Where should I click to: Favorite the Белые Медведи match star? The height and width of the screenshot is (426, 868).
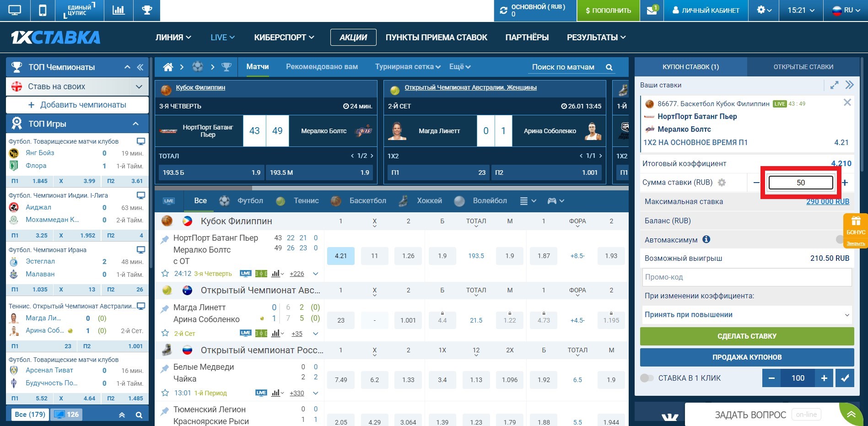coord(165,393)
